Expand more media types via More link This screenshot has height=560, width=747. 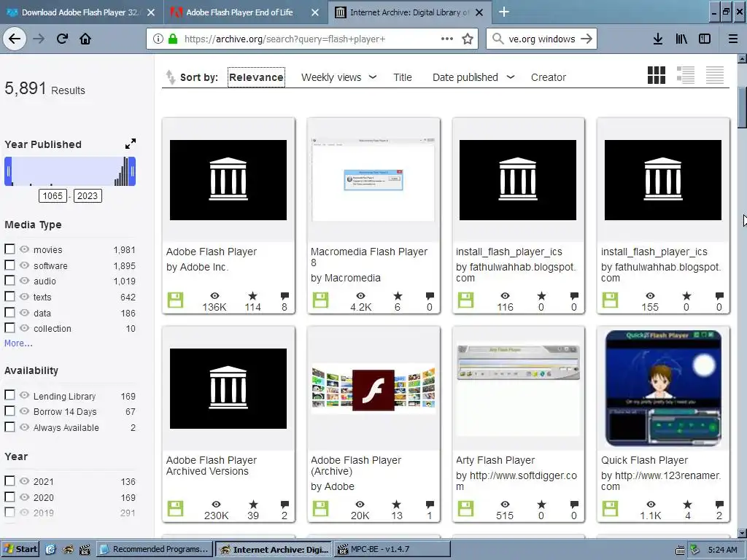(x=18, y=343)
